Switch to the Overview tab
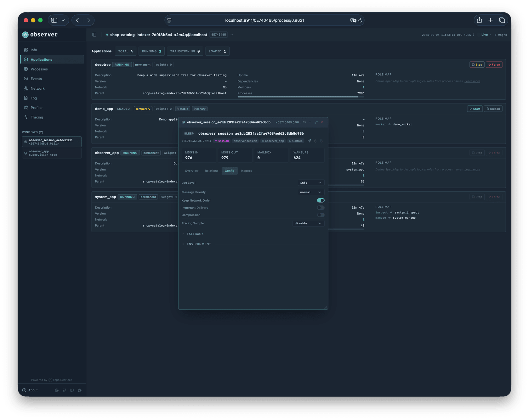Screen dimensions: 529x420 (191, 171)
